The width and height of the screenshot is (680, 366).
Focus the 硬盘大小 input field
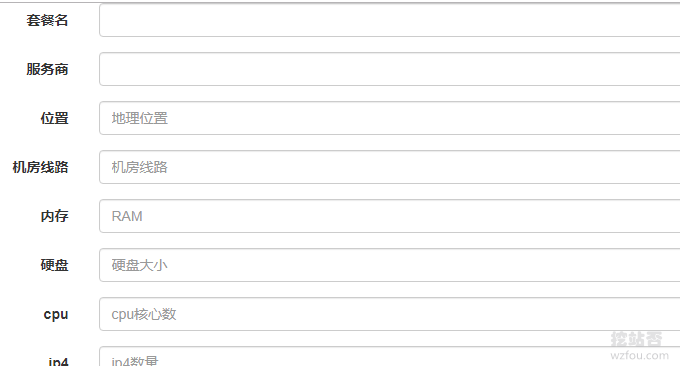coord(389,265)
